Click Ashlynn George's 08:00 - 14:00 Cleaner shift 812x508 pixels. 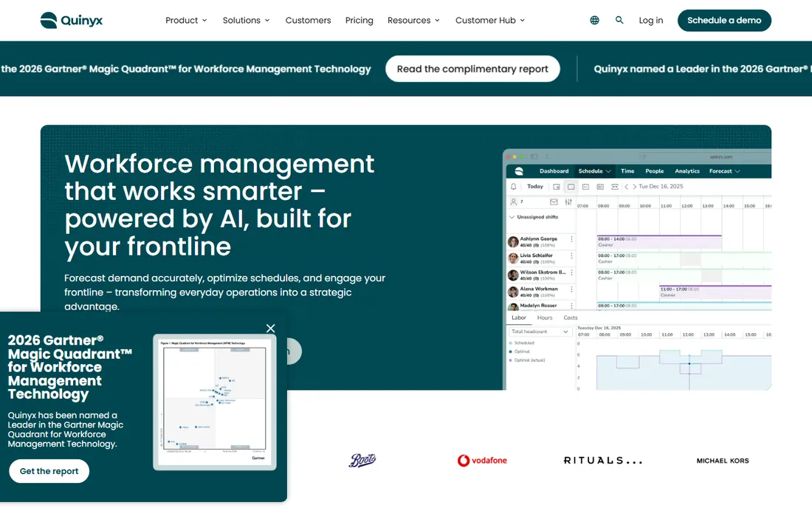point(659,242)
